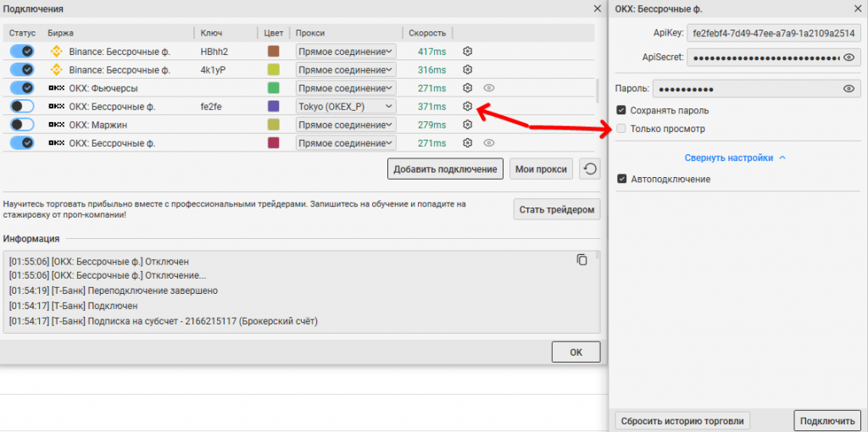Open settings gear for OKX: Фьючерсы row

pos(468,88)
